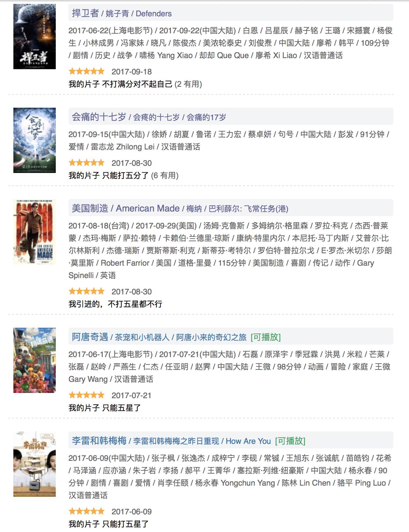
Task: Open the 李雷和韩梅梅 How Are You link
Action: pyautogui.click(x=171, y=441)
